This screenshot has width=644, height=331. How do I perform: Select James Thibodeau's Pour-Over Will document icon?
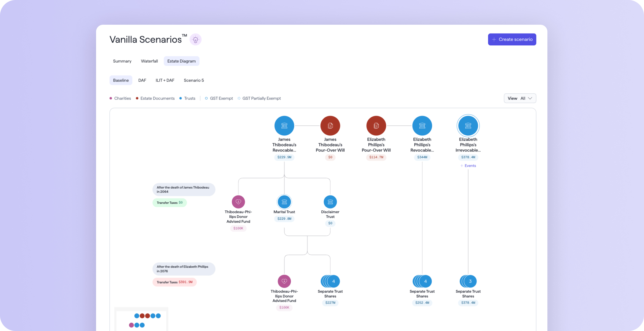coord(330,125)
